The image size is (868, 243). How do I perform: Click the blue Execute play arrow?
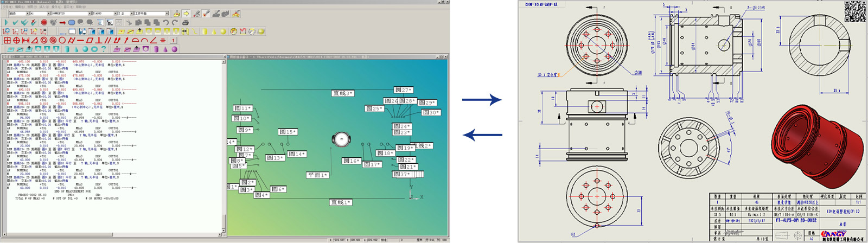tap(7, 23)
